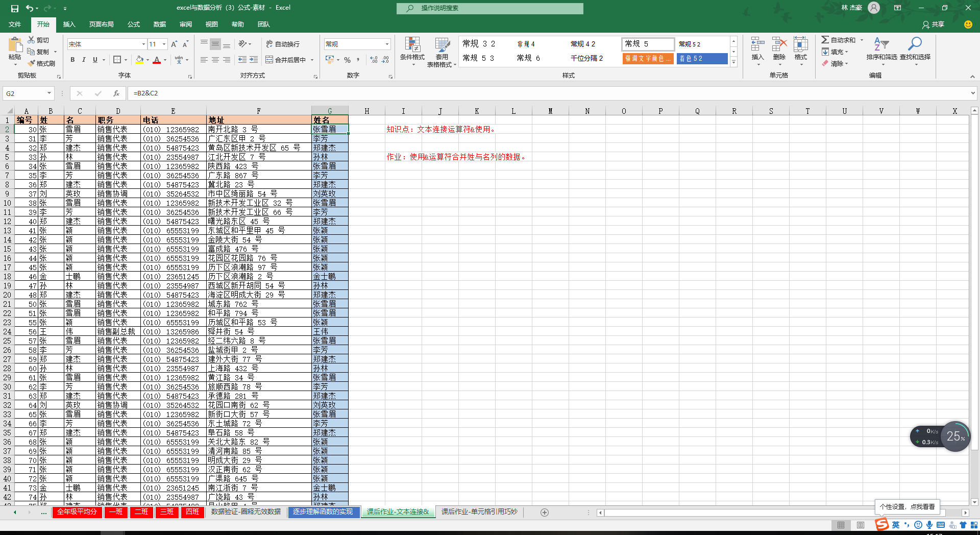The height and width of the screenshot is (535, 980).
Task: Apply the comma thousands separator style
Action: click(x=358, y=60)
